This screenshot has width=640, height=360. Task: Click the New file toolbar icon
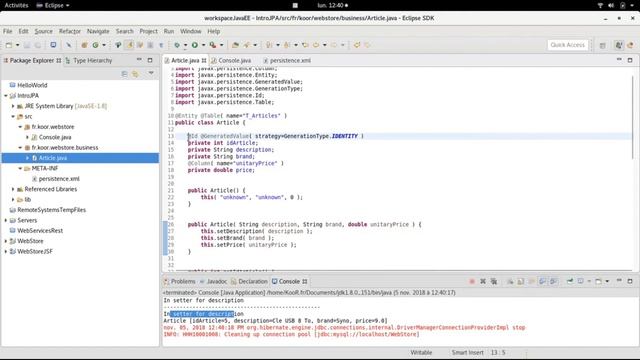pyautogui.click(x=9, y=45)
